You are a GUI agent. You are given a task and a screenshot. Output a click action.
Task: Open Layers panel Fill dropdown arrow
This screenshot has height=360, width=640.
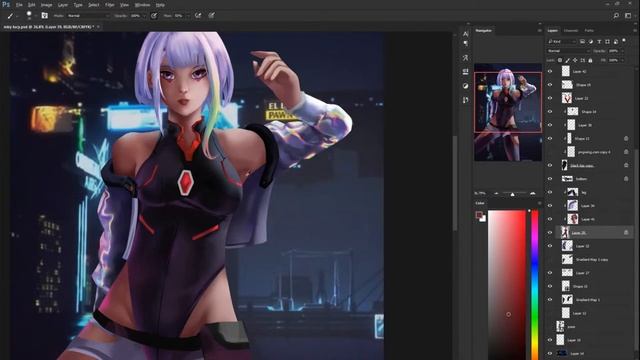(622, 60)
